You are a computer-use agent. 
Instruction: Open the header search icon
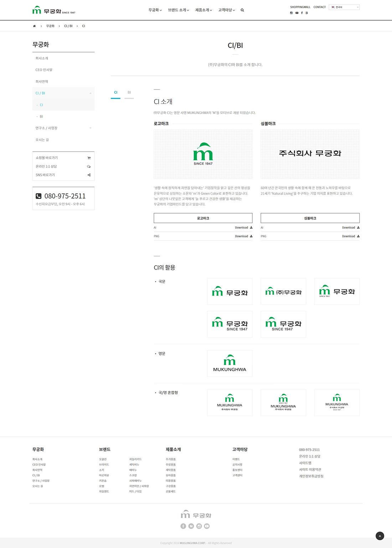[242, 10]
